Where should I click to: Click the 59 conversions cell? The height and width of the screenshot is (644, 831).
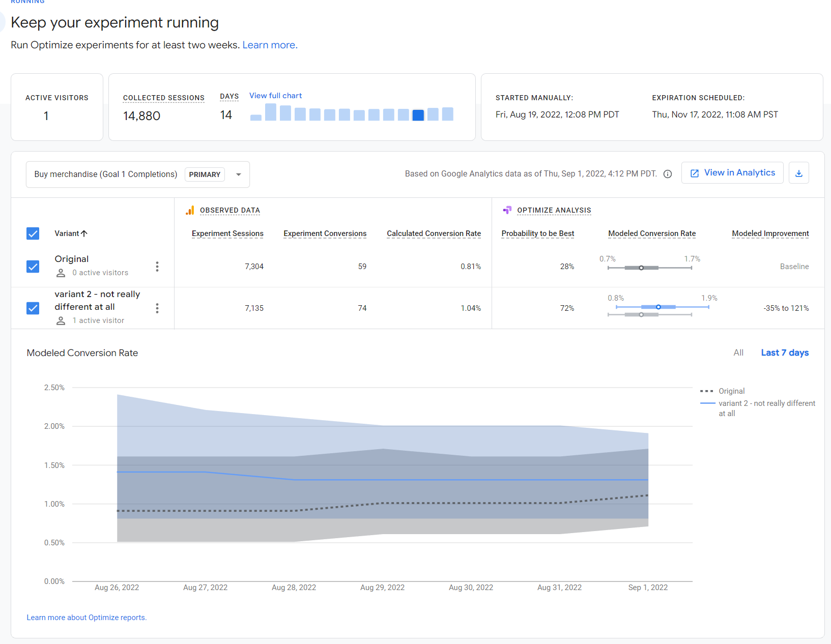point(362,267)
